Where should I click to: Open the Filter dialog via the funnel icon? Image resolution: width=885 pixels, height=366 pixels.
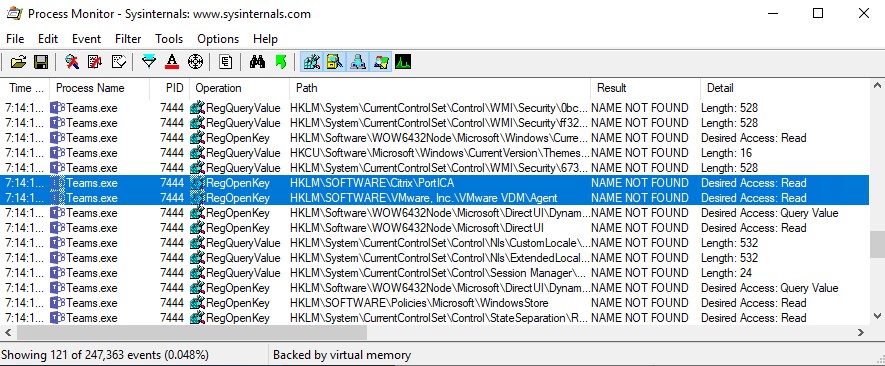149,62
